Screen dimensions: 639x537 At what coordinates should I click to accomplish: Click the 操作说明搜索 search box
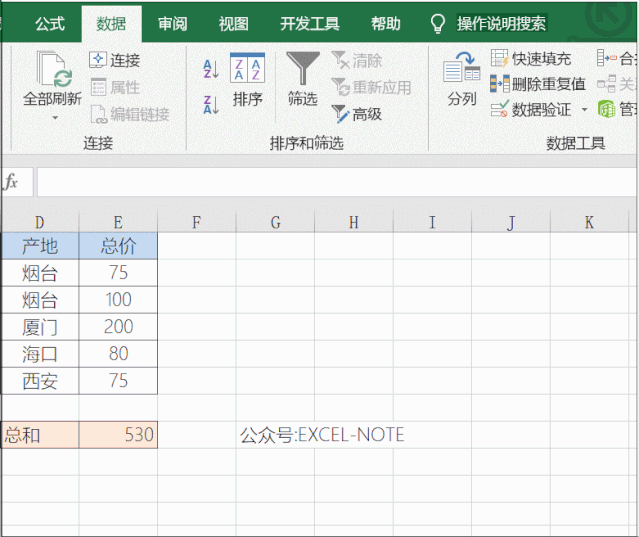pyautogui.click(x=501, y=23)
